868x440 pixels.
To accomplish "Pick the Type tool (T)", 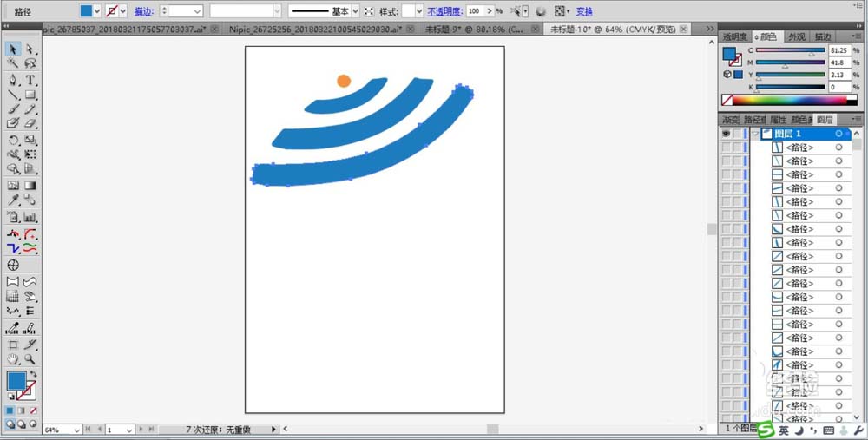I will point(30,80).
